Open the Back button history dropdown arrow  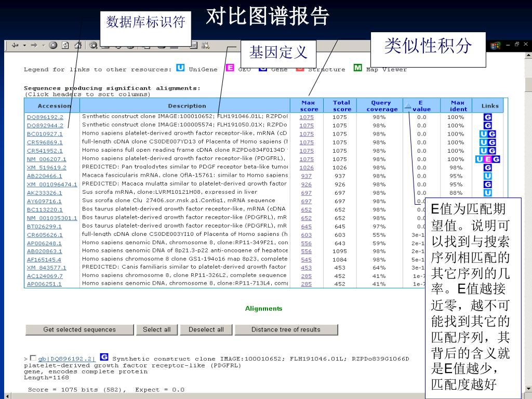pos(24,45)
